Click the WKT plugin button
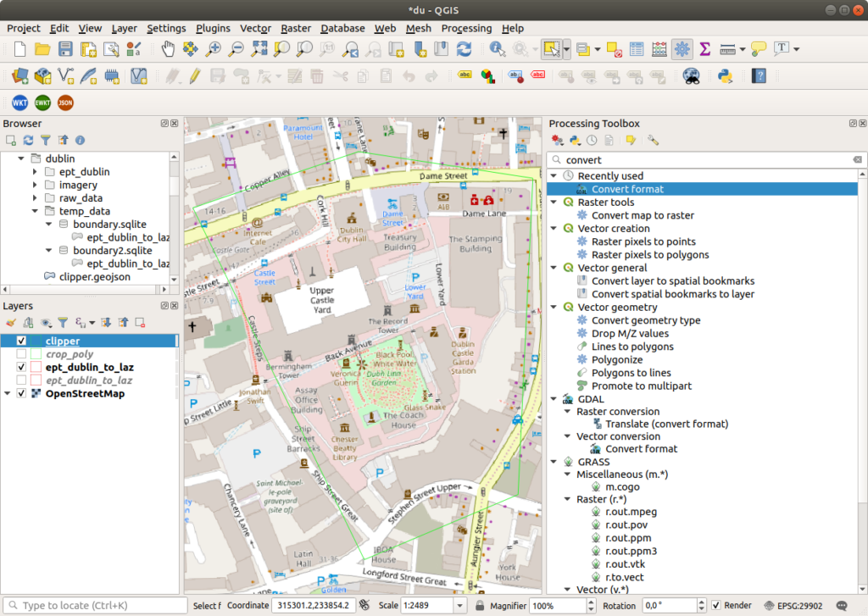This screenshot has height=616, width=868. [20, 103]
